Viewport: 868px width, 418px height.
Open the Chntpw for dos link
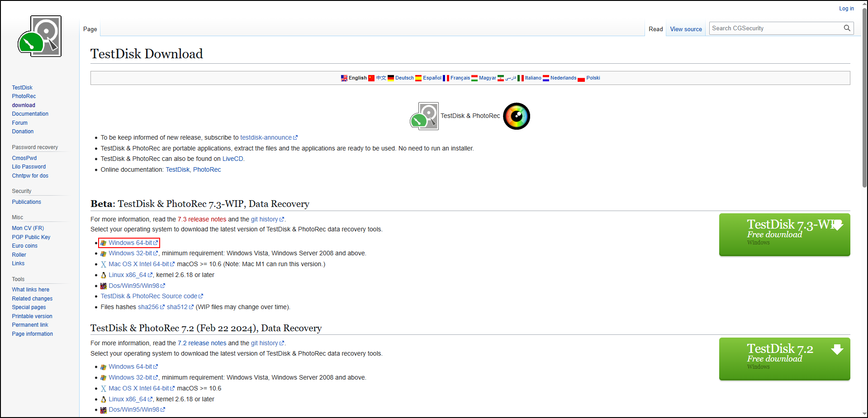pos(30,176)
